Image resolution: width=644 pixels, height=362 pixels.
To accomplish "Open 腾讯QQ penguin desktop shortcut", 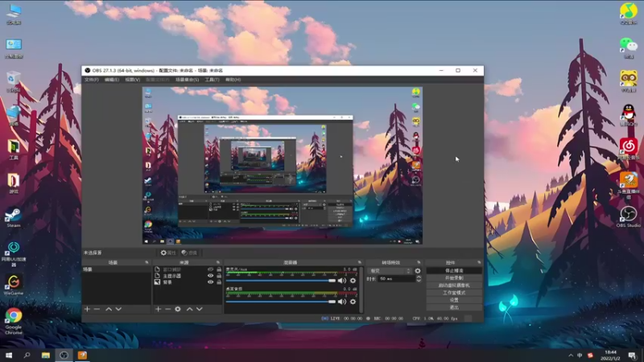I will [629, 115].
